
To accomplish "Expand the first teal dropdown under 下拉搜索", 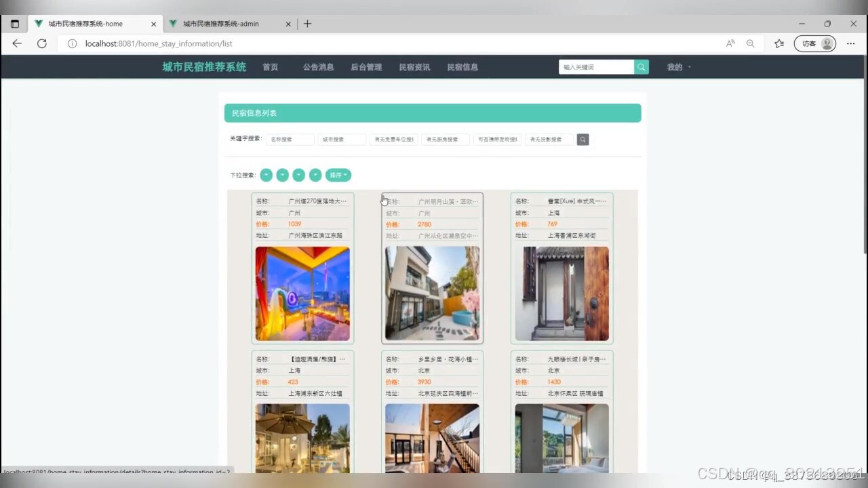I will click(266, 175).
